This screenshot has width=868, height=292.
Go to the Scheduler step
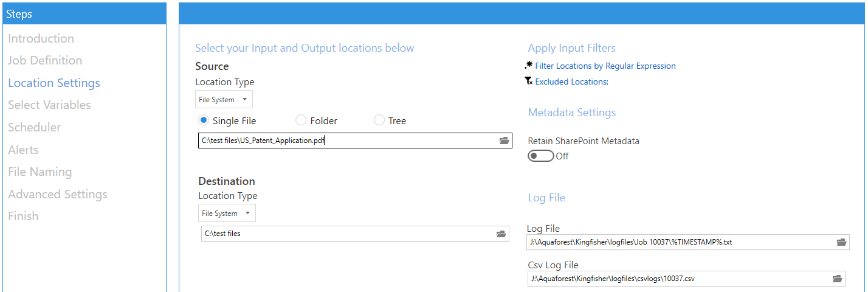[34, 127]
